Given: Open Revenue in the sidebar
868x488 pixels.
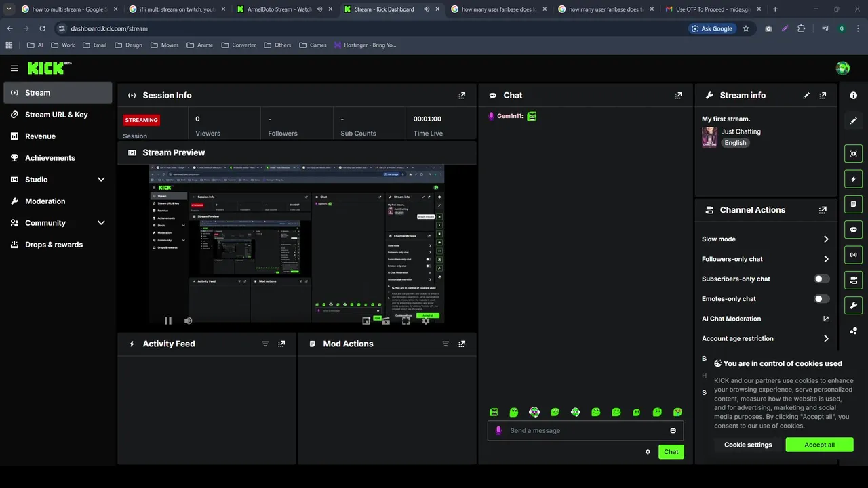Looking at the screenshot, I should point(58,136).
